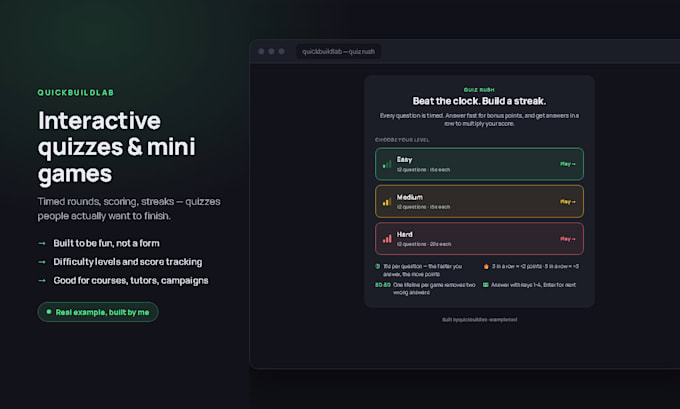
Task: Click the "Beat the clock. Build a streak." heading
Action: 479,101
